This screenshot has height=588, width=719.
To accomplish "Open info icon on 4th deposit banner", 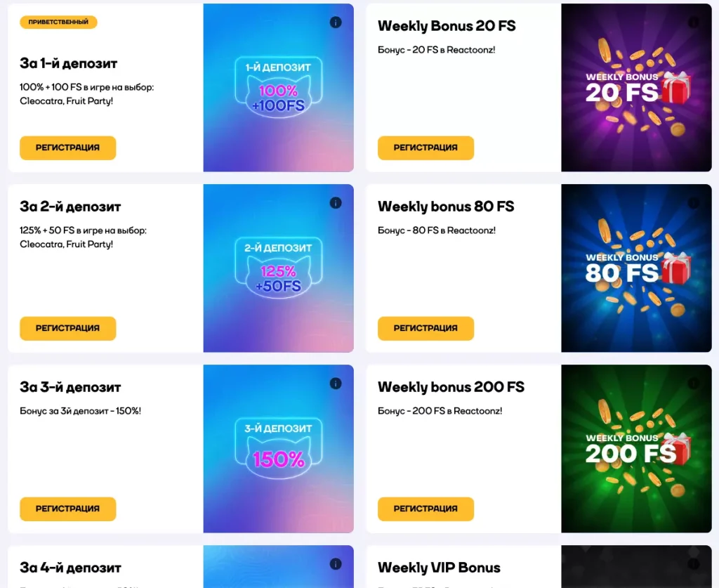I will (336, 563).
